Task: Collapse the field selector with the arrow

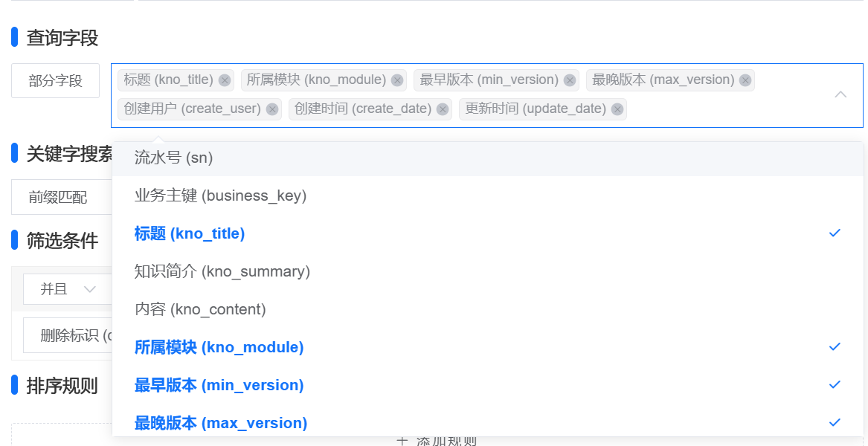Action: pos(840,94)
